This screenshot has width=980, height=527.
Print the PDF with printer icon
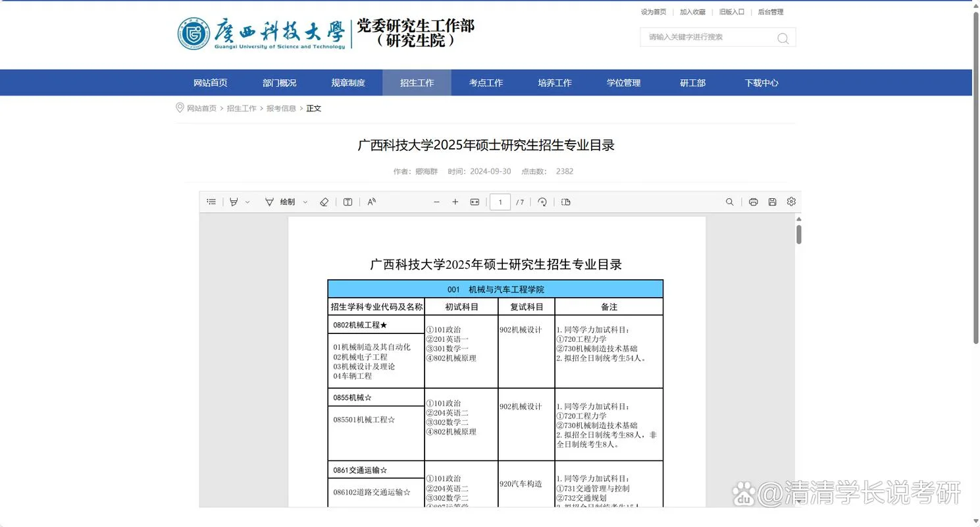pyautogui.click(x=754, y=202)
